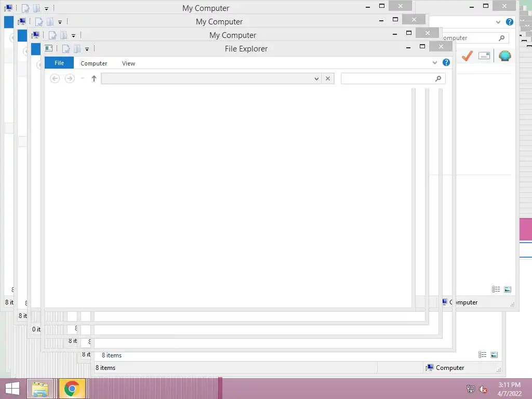This screenshot has width=532, height=399.
Task: Minimize the File Explorer window
Action: [408, 47]
